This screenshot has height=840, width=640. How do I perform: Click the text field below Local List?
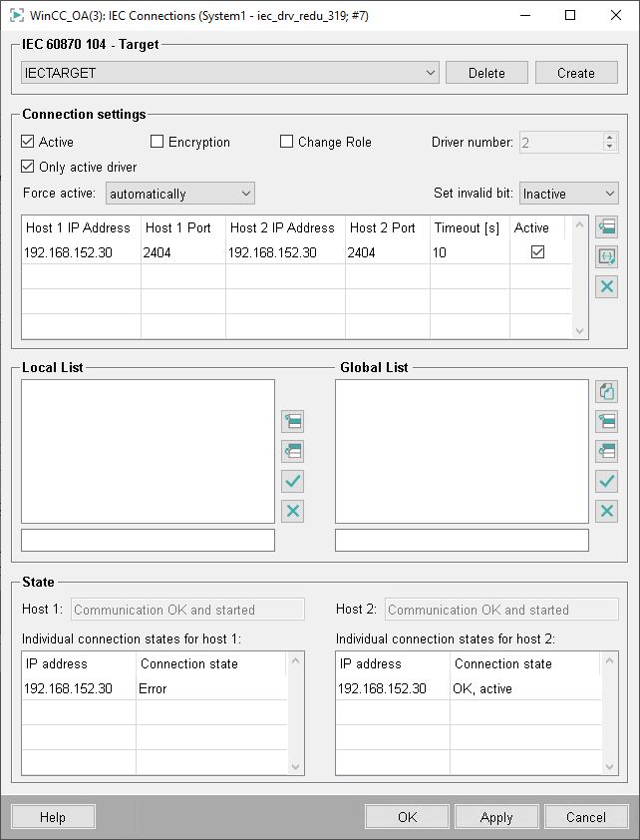pos(148,541)
